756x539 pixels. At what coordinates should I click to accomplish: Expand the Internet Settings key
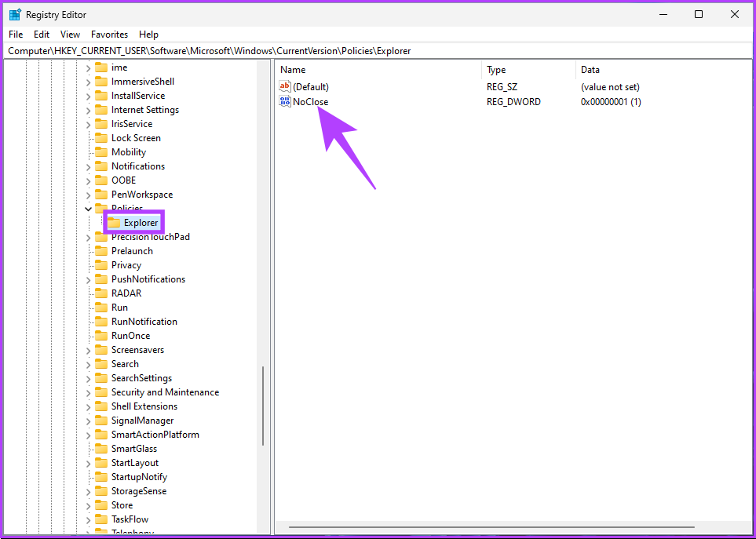tap(88, 110)
